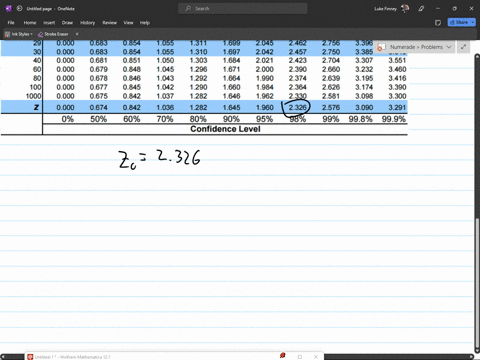Open the History tab
The height and width of the screenshot is (360, 480).
[x=87, y=23]
